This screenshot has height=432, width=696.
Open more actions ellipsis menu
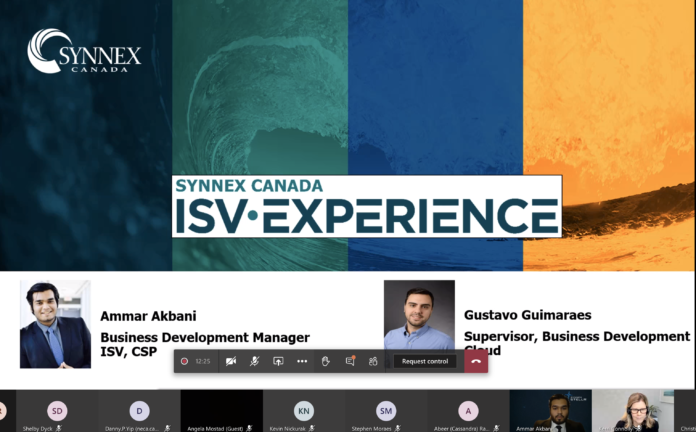(x=302, y=361)
